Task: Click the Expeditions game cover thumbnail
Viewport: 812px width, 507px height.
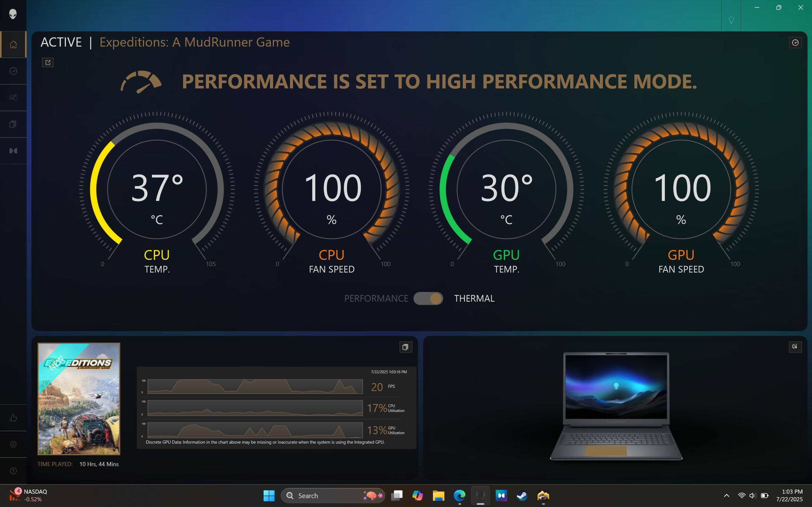Action: coord(79,399)
